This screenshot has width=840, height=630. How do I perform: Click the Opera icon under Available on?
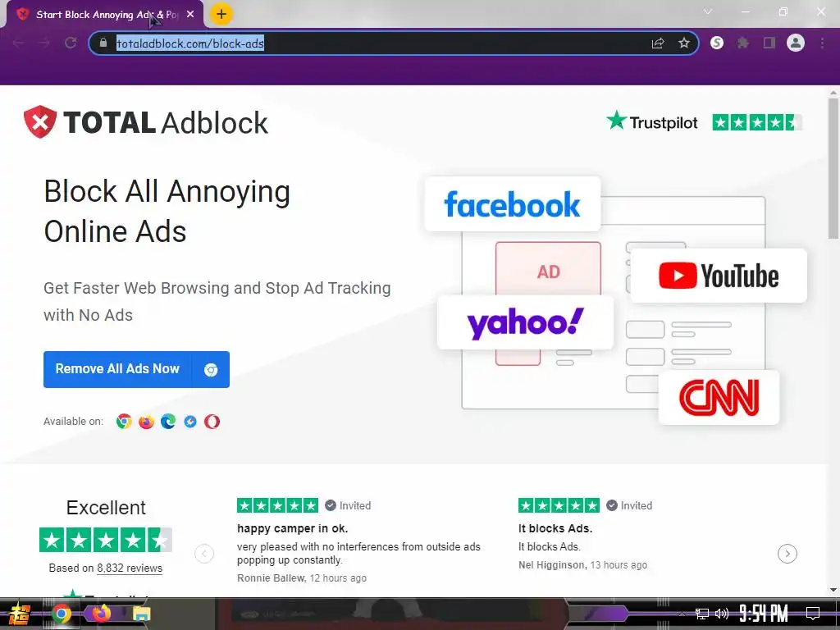(x=212, y=422)
